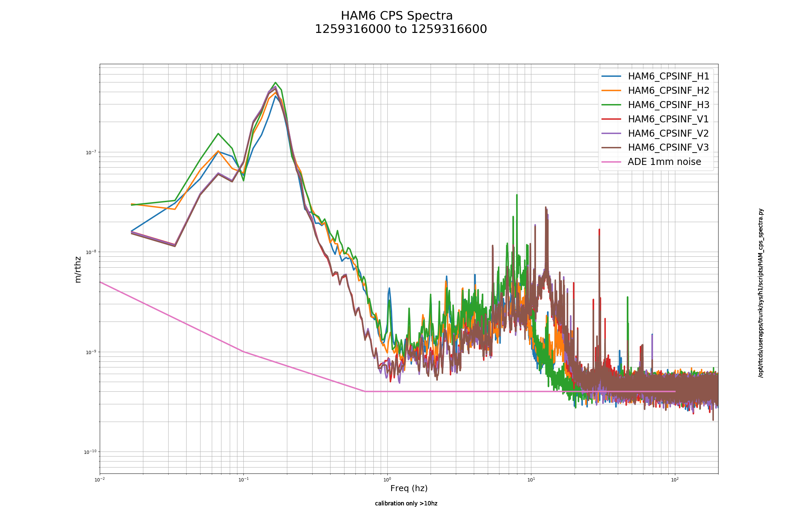Click the blue H1 legend line swatch

[x=611, y=76]
